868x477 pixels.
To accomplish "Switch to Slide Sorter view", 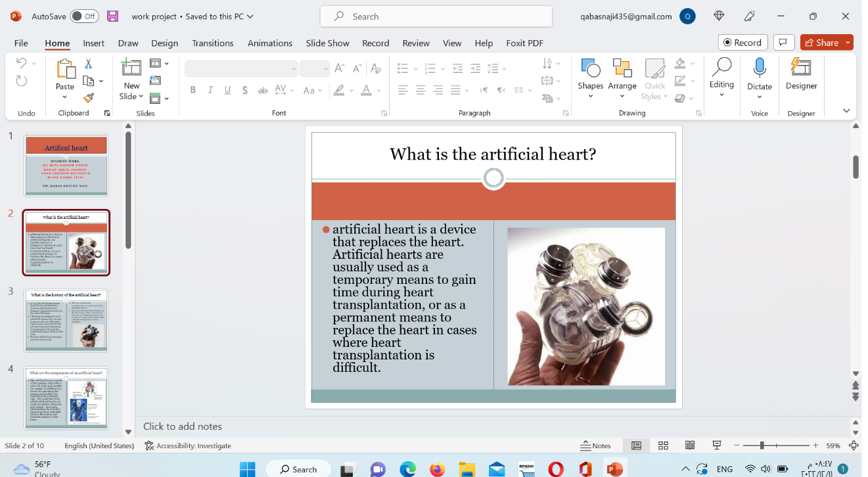I will 663,445.
